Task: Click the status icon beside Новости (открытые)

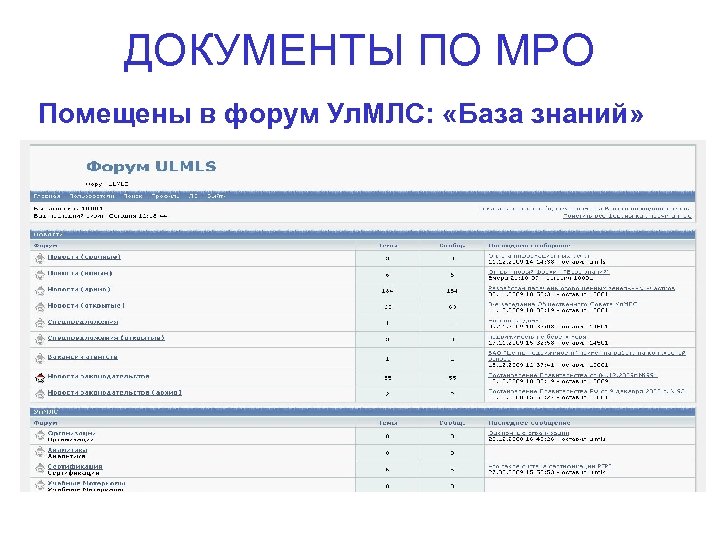Action: tap(40, 307)
